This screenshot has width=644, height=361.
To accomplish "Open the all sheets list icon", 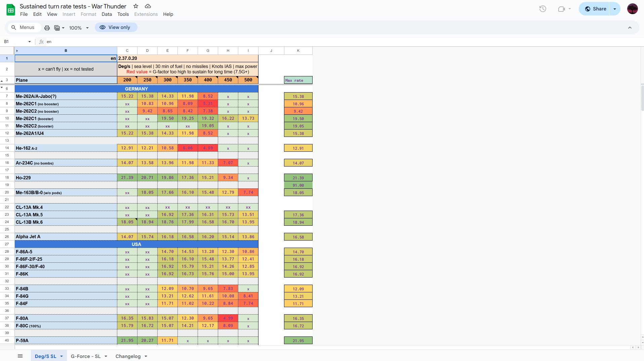I will (x=20, y=356).
